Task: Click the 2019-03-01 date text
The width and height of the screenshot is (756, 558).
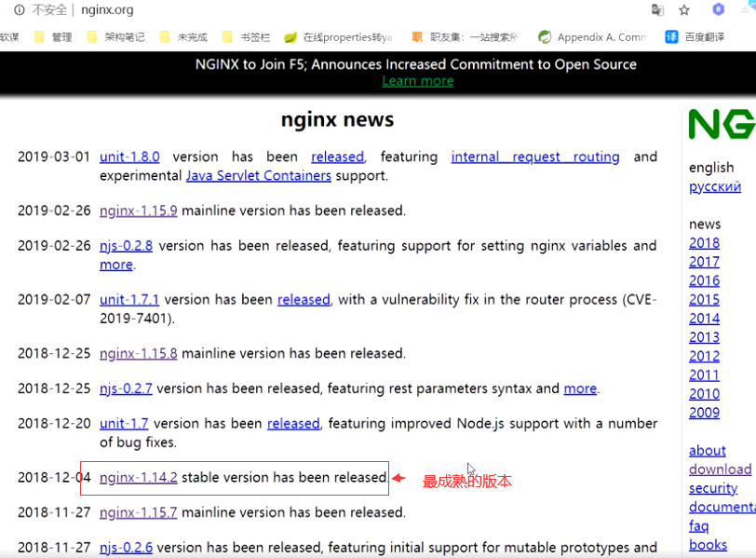Action: (x=54, y=157)
